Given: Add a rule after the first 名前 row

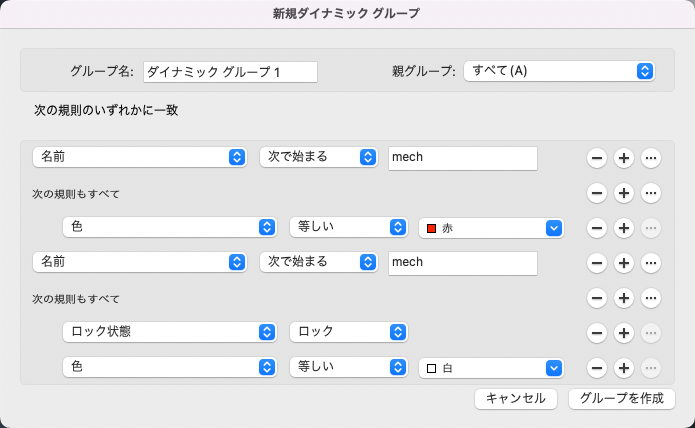Looking at the screenshot, I should 623,158.
